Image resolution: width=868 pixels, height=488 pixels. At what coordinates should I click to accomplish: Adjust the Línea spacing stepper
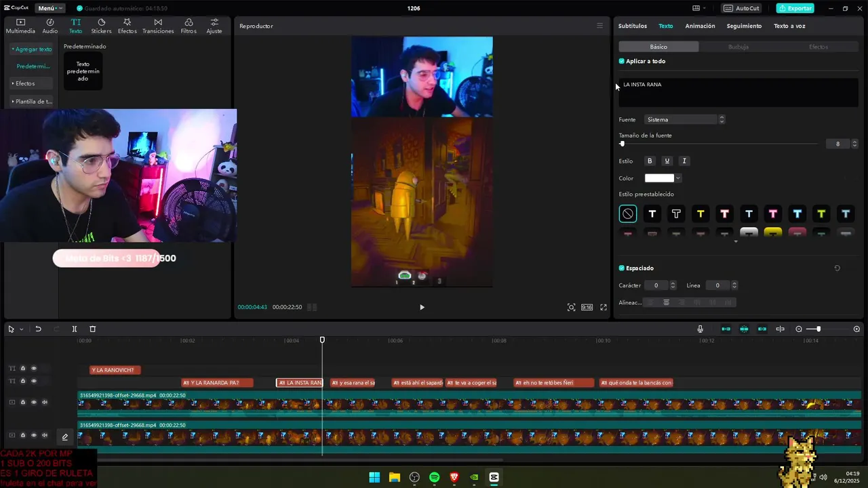tap(734, 285)
